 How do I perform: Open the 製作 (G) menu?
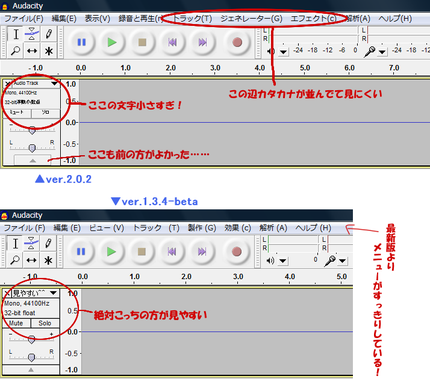(202, 228)
